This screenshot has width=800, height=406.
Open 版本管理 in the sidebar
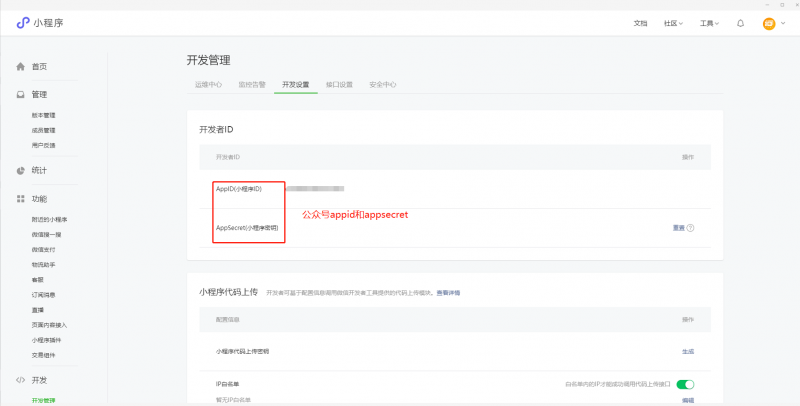point(43,115)
